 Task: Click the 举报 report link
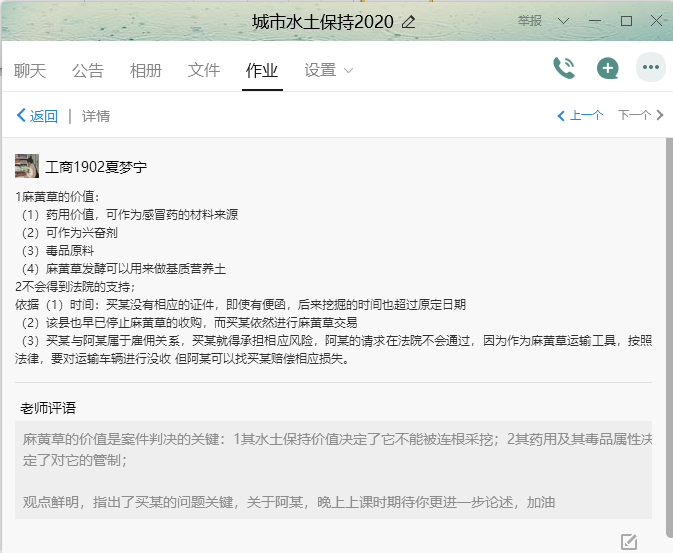tap(530, 21)
